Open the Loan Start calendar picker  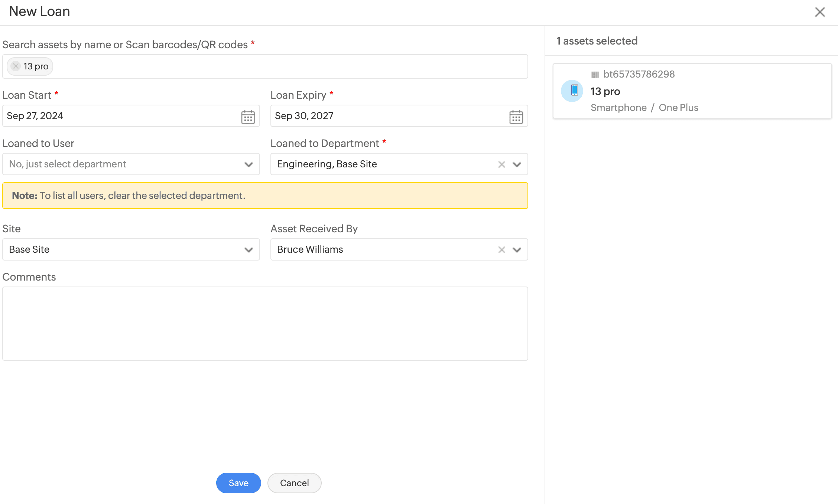point(248,117)
